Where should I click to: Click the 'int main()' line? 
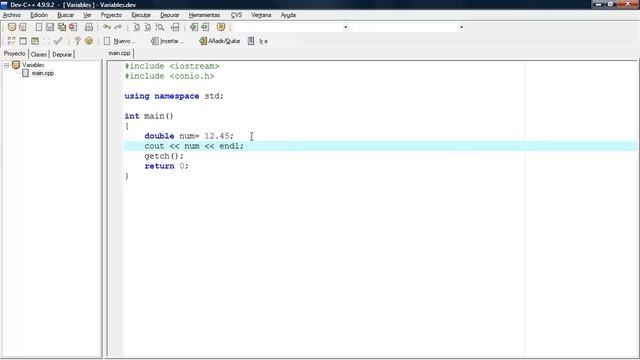[x=149, y=116]
